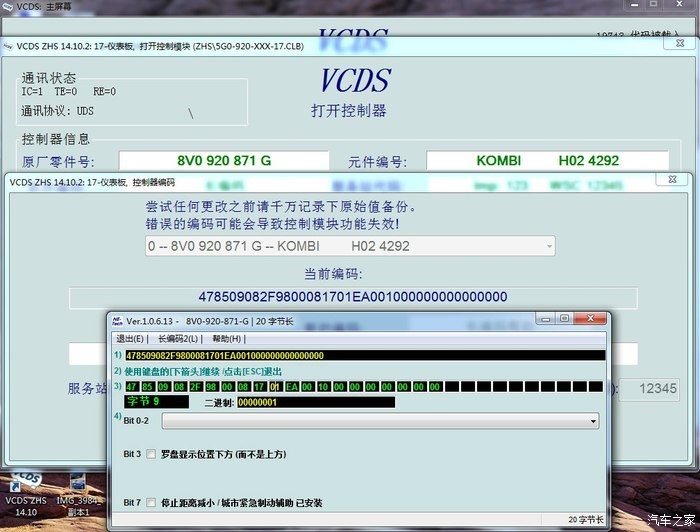Close the 控制器编码 dialog window

(672, 179)
